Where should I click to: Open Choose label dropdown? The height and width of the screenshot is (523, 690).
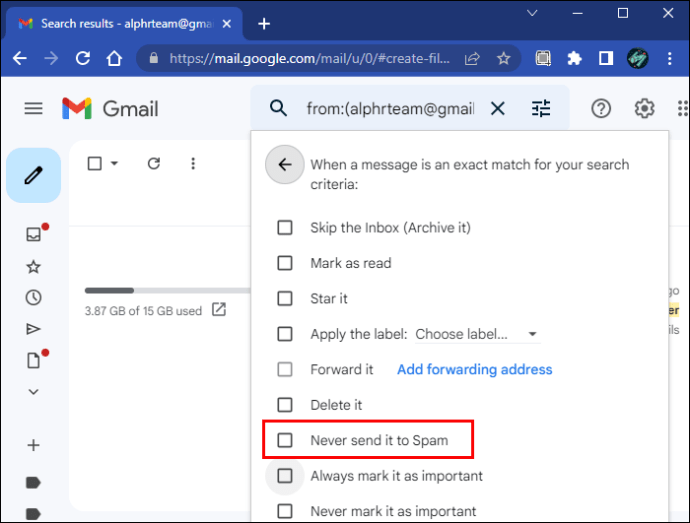(x=477, y=334)
